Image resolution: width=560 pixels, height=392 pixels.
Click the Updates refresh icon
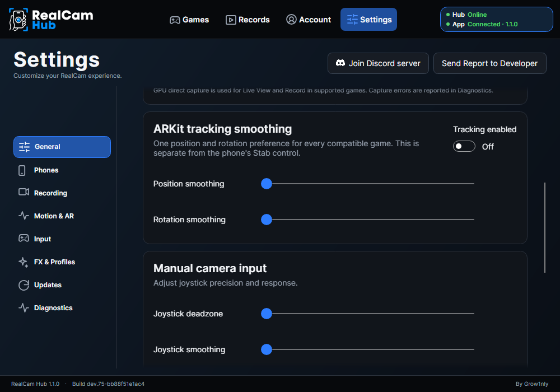[x=24, y=285]
